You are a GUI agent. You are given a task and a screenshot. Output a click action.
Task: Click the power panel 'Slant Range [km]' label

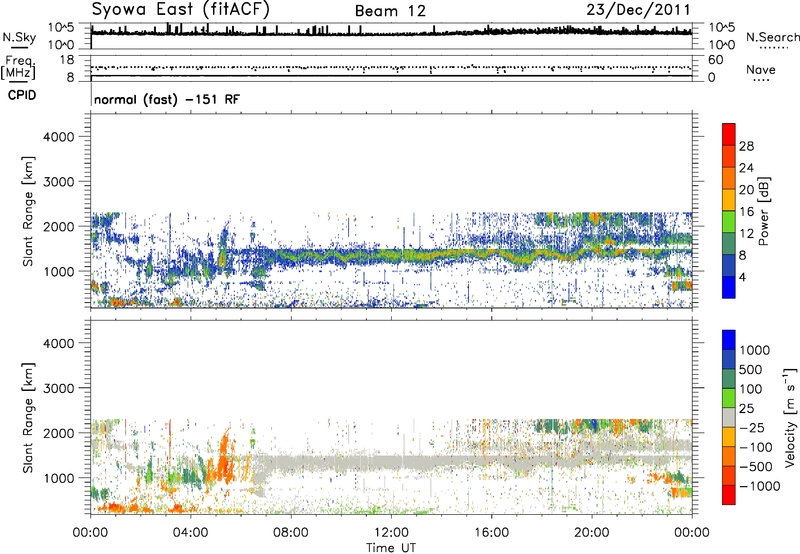point(28,211)
